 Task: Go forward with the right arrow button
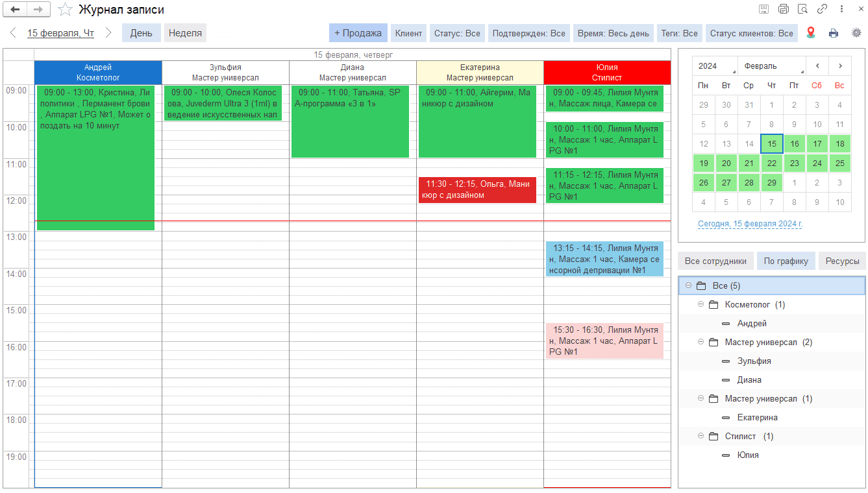39,9
